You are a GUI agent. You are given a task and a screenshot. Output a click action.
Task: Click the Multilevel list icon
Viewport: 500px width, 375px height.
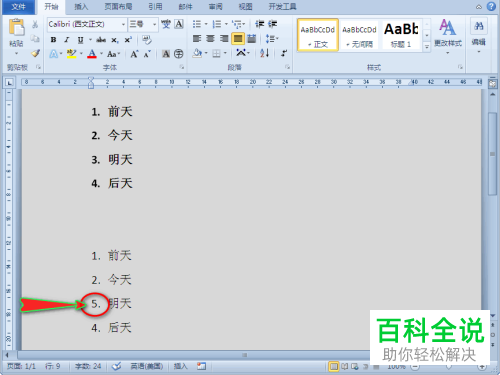point(237,24)
